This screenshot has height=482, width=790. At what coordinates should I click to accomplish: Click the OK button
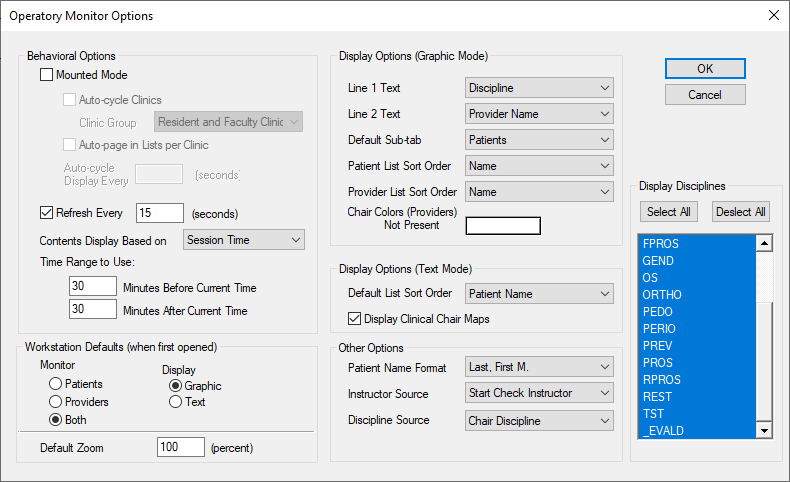pyautogui.click(x=705, y=68)
